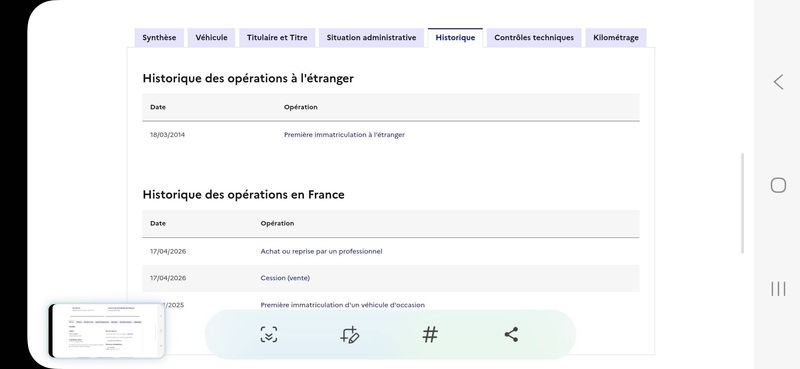The width and height of the screenshot is (800, 369).
Task: Click the page vertical scrollbar
Action: coord(742,203)
